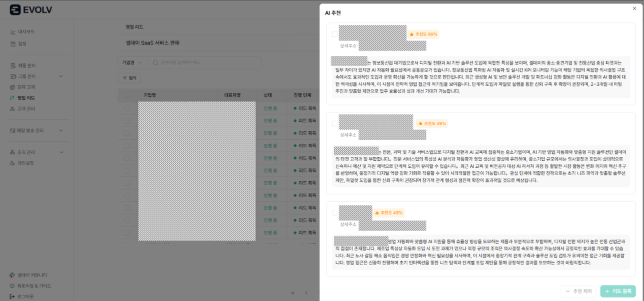Click the 영업 리드 page heading
The height and width of the screenshot is (301, 644).
[135, 27]
